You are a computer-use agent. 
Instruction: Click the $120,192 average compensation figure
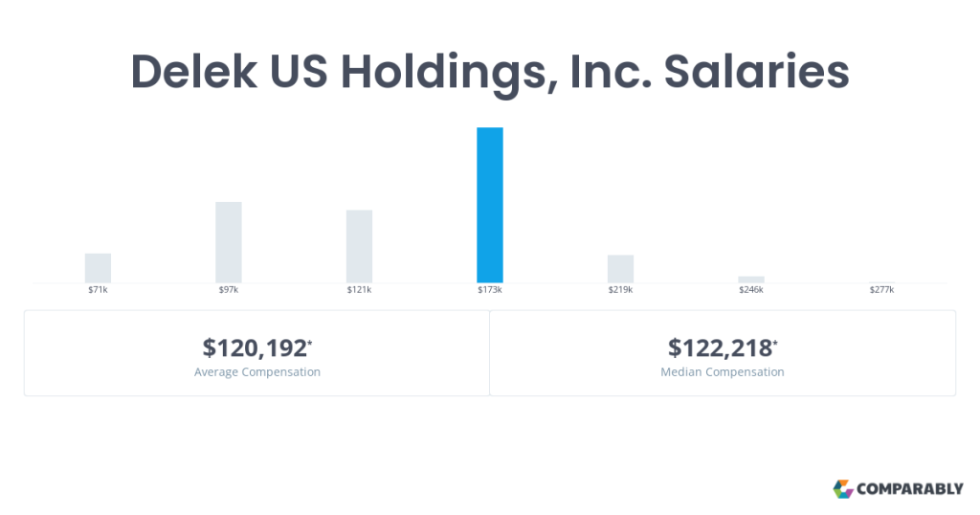pos(256,348)
